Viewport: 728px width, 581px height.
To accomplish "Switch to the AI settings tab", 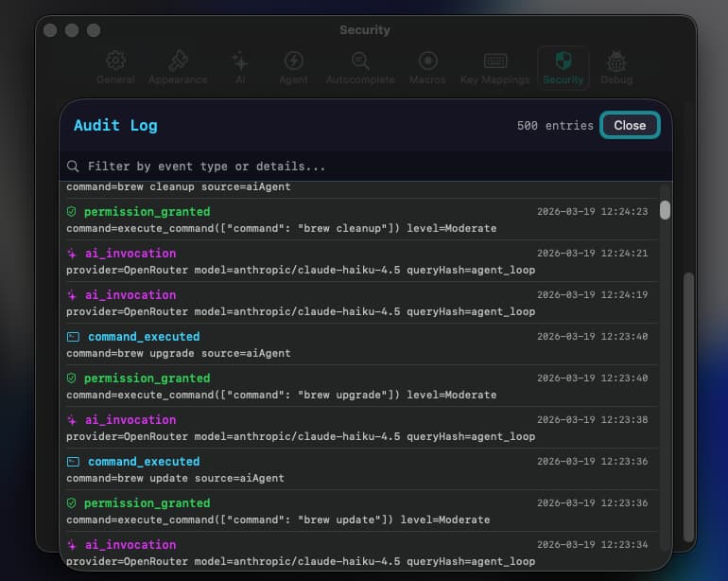I will click(x=240, y=68).
